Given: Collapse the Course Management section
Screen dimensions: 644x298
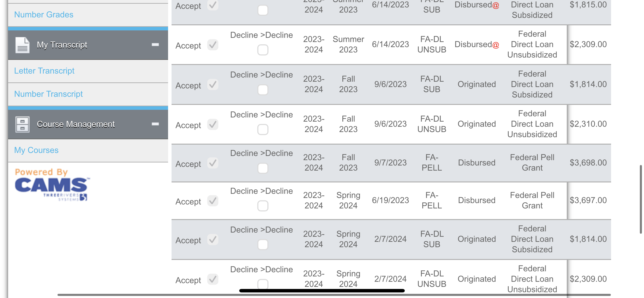Looking at the screenshot, I should tap(155, 124).
